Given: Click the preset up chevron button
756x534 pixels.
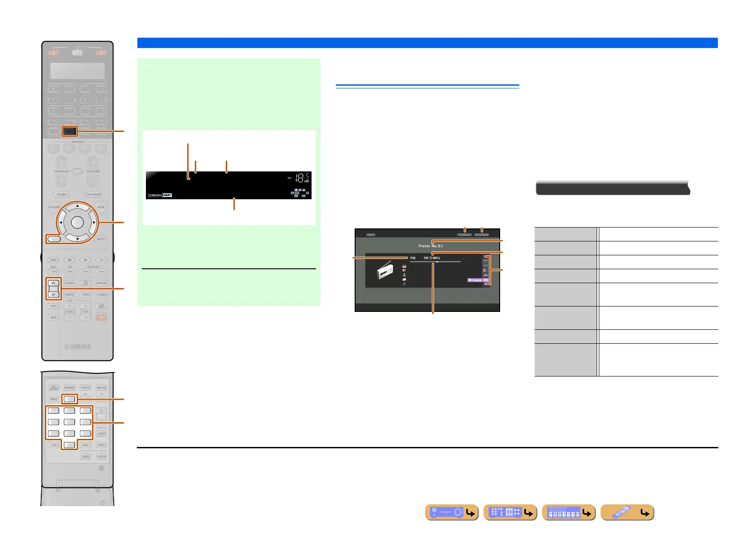Looking at the screenshot, I should [53, 283].
